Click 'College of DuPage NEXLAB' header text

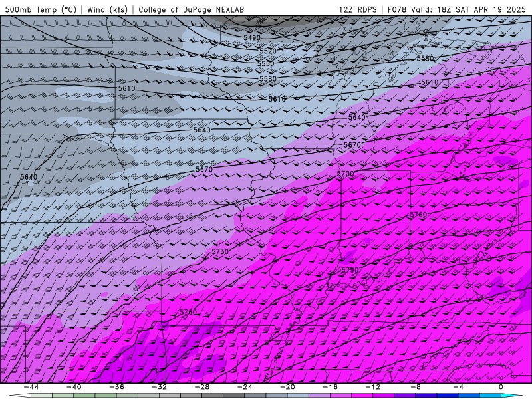pyautogui.click(x=192, y=9)
